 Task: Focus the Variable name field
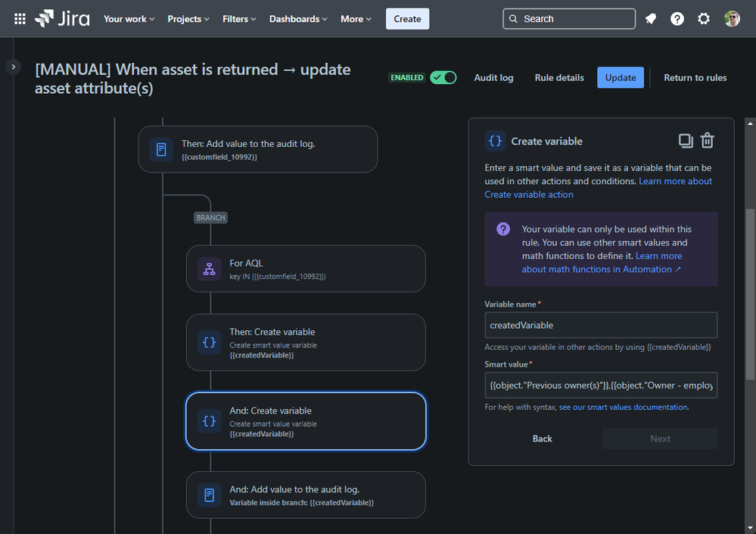(601, 325)
